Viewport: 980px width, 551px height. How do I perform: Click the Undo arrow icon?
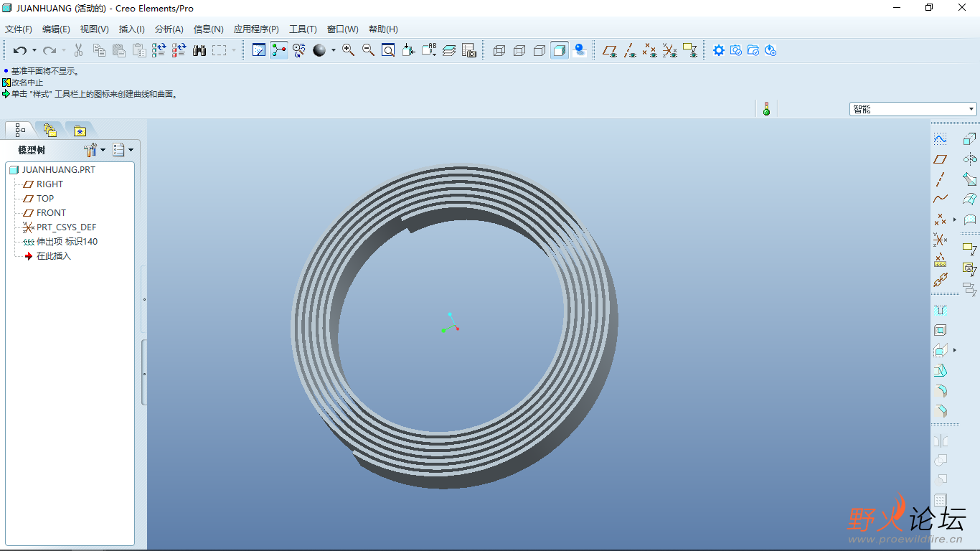20,50
